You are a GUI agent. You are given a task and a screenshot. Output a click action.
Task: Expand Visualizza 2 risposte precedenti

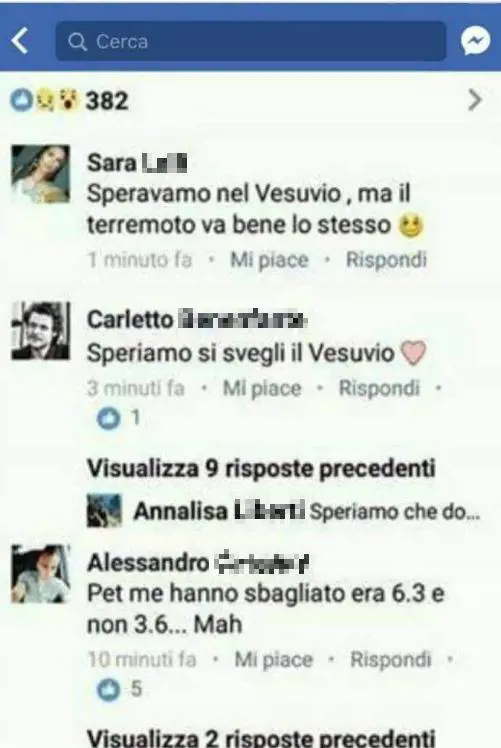point(261,737)
